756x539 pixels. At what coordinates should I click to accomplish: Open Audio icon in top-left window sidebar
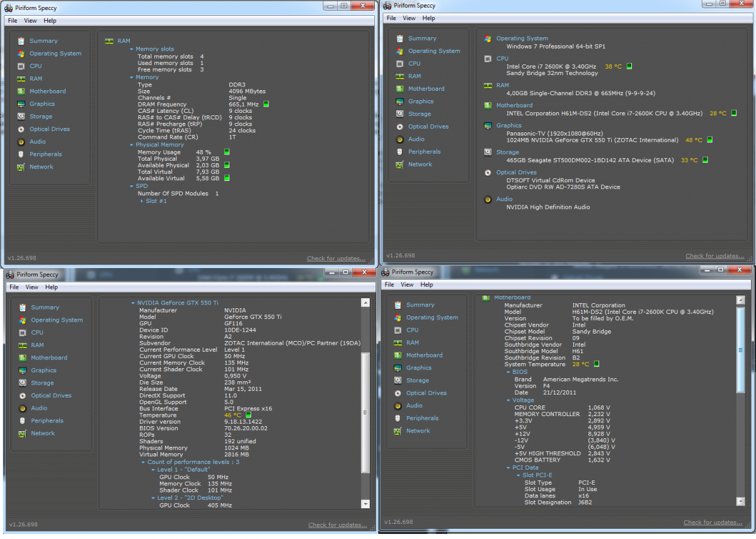[x=21, y=142]
